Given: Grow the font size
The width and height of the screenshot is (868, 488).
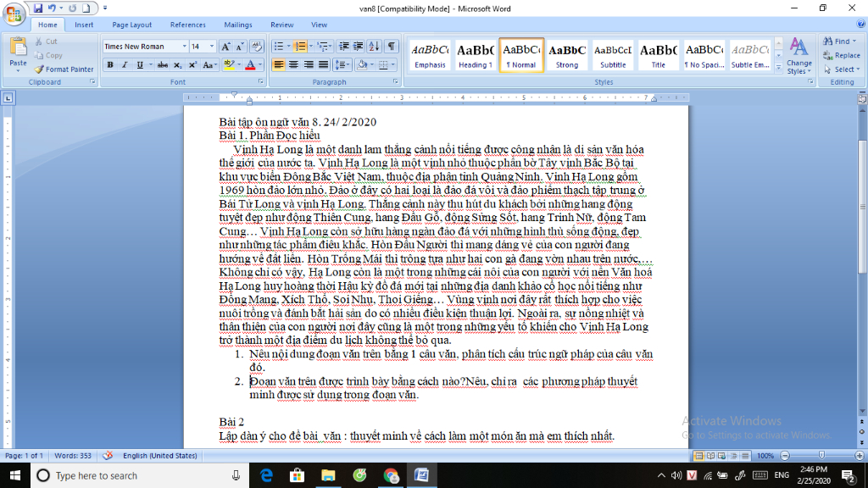Looking at the screenshot, I should point(225,47).
